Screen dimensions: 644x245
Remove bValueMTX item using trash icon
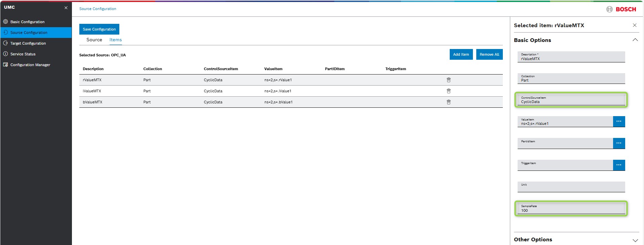pos(448,102)
